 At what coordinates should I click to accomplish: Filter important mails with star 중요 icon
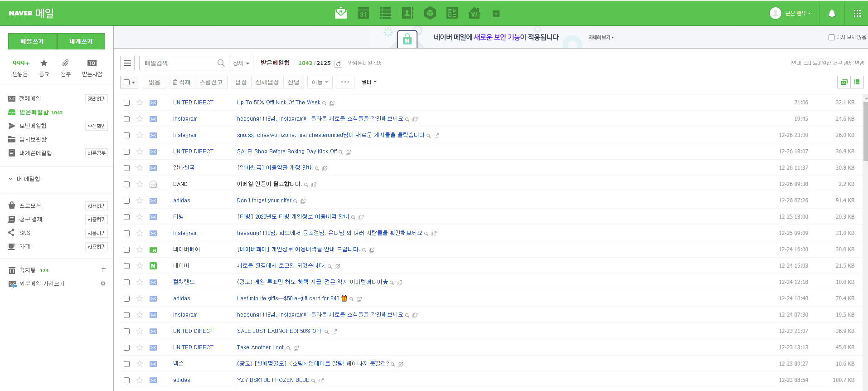(44, 68)
